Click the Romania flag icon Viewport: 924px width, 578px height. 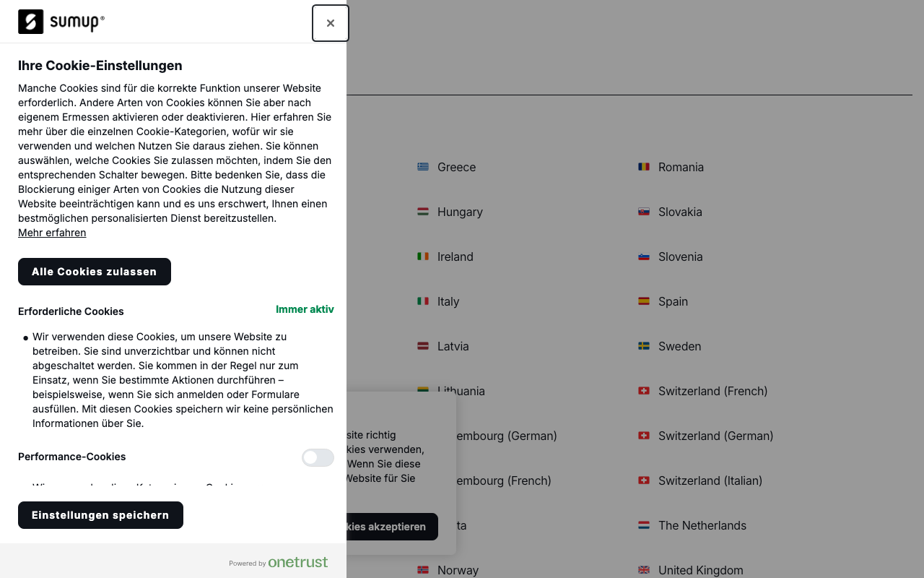pyautogui.click(x=643, y=166)
